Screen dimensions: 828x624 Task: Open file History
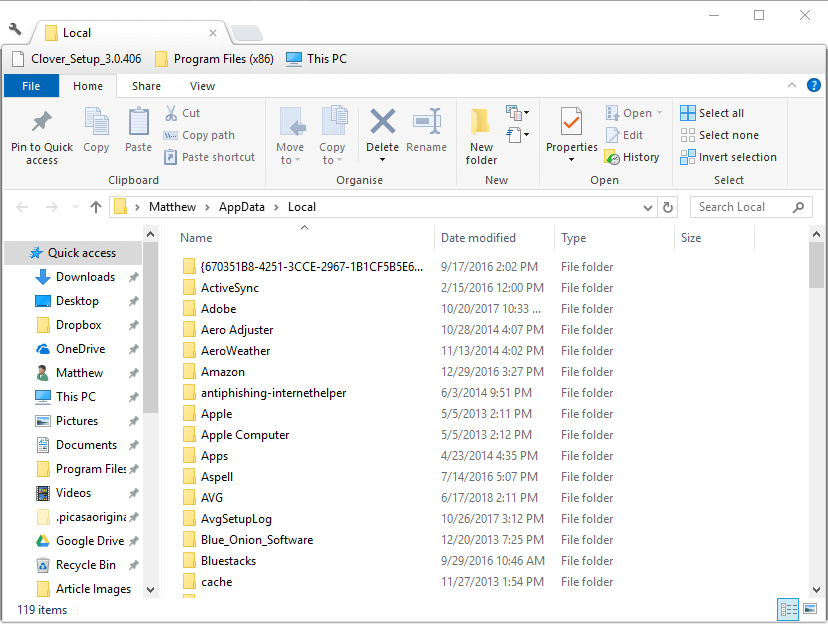click(632, 157)
